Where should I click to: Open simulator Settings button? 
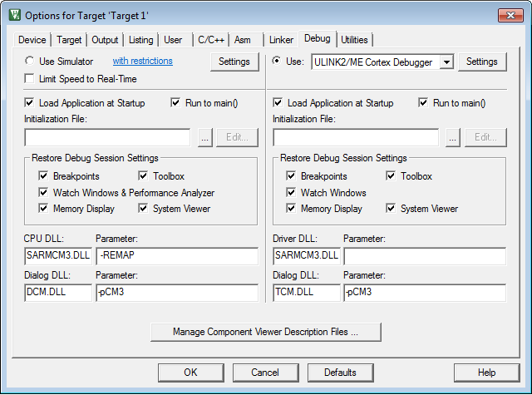[x=234, y=62]
